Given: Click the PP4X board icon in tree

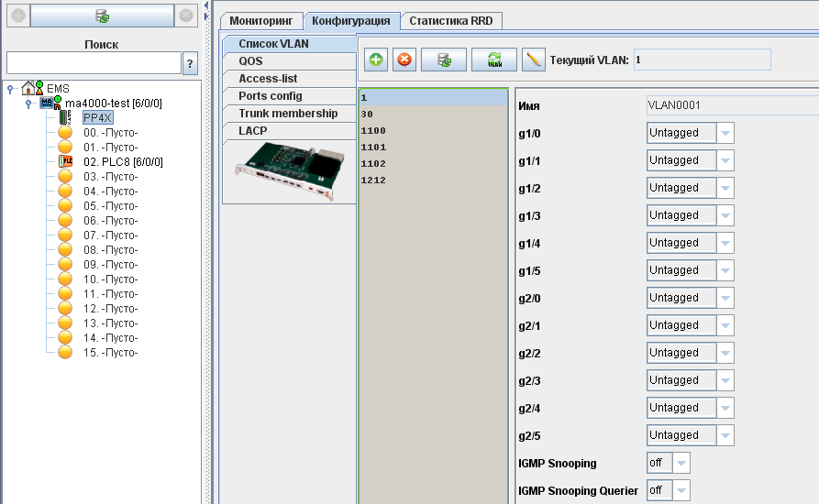Looking at the screenshot, I should click(x=65, y=118).
